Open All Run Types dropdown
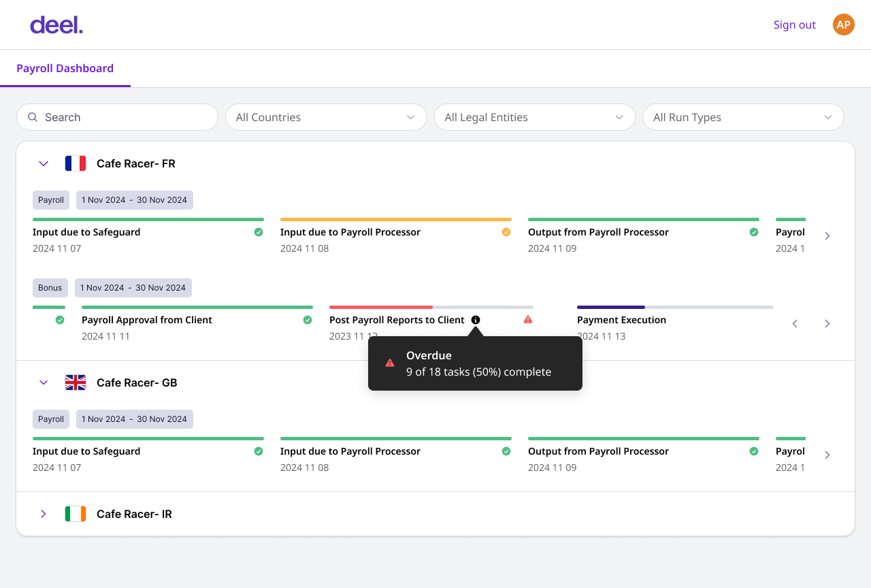Image resolution: width=871 pixels, height=588 pixels. (744, 117)
